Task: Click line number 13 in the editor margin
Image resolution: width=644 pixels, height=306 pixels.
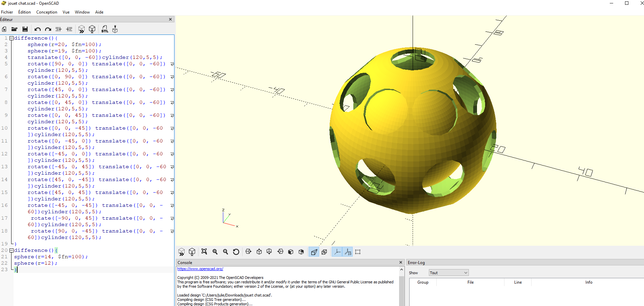Action: coord(4,167)
